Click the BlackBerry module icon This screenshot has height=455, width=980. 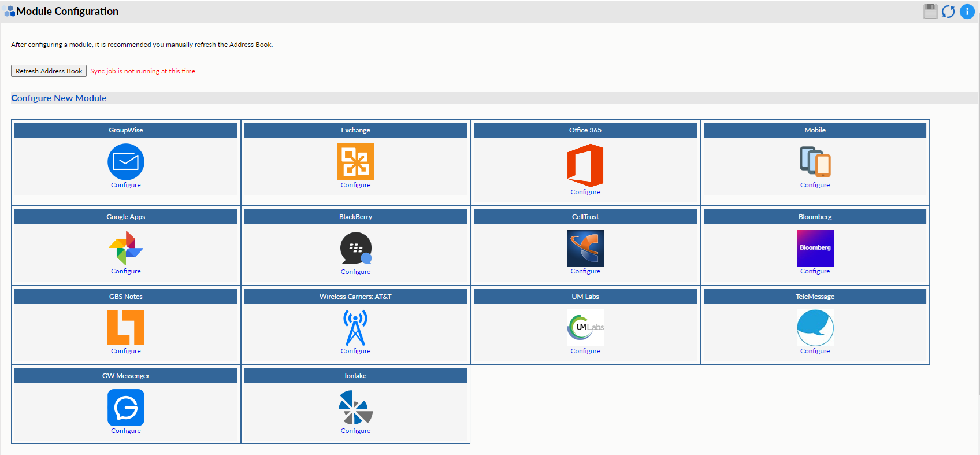tap(355, 248)
